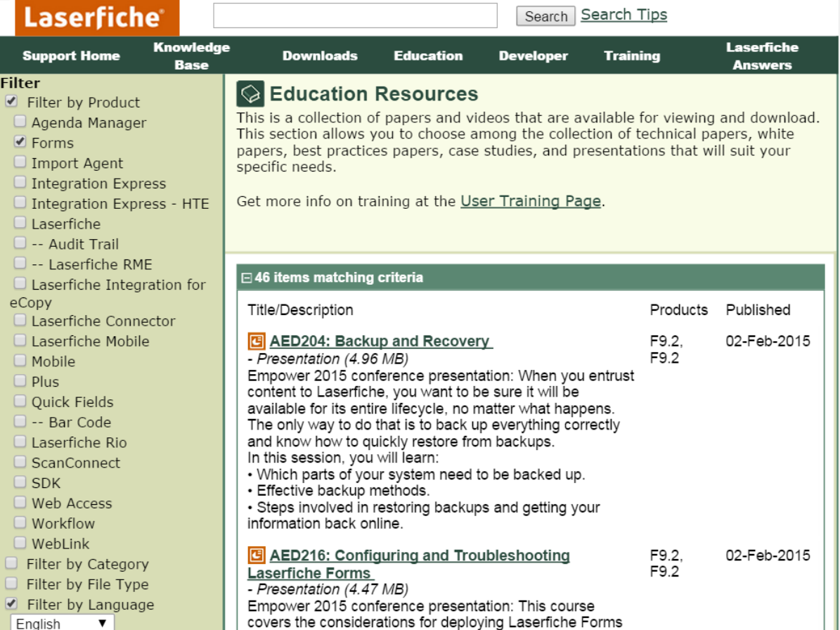Screen dimensions: 840x630
Task: Focus the search text field
Action: pos(355,15)
